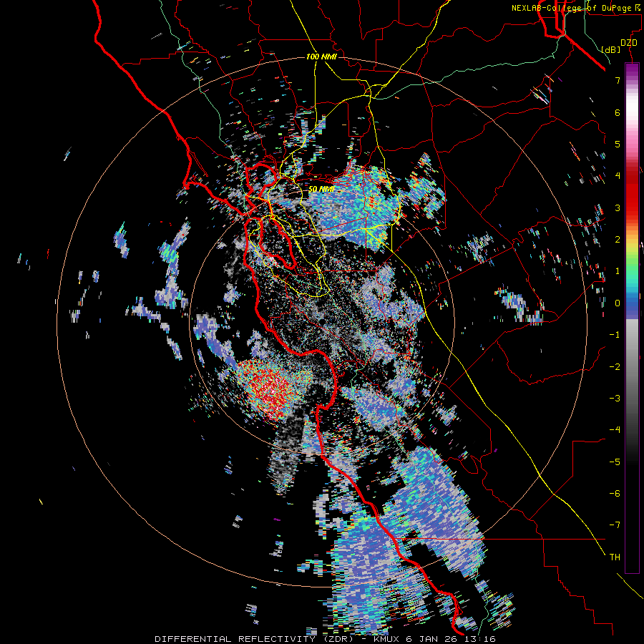The image size is (644, 644).
Task: Select the 7 value on the ZDR scale
Action: pos(618,80)
